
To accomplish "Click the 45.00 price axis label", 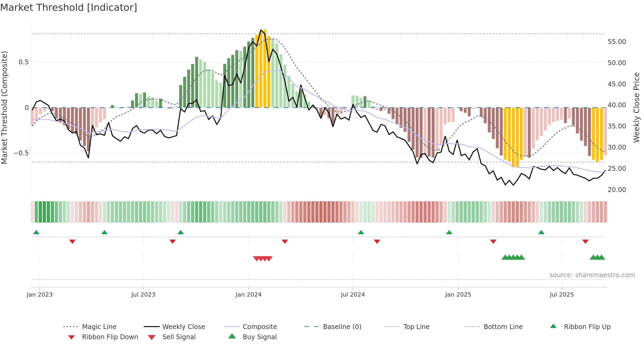I will tap(617, 84).
